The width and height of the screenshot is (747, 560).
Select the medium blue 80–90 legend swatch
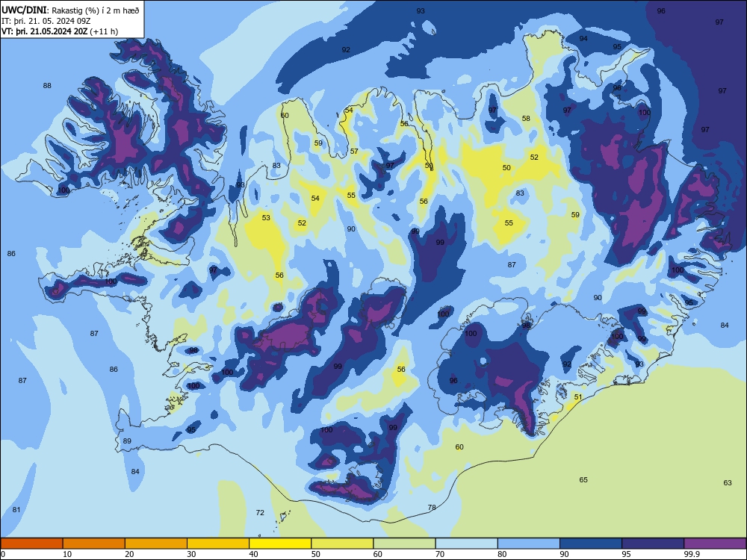529,544
